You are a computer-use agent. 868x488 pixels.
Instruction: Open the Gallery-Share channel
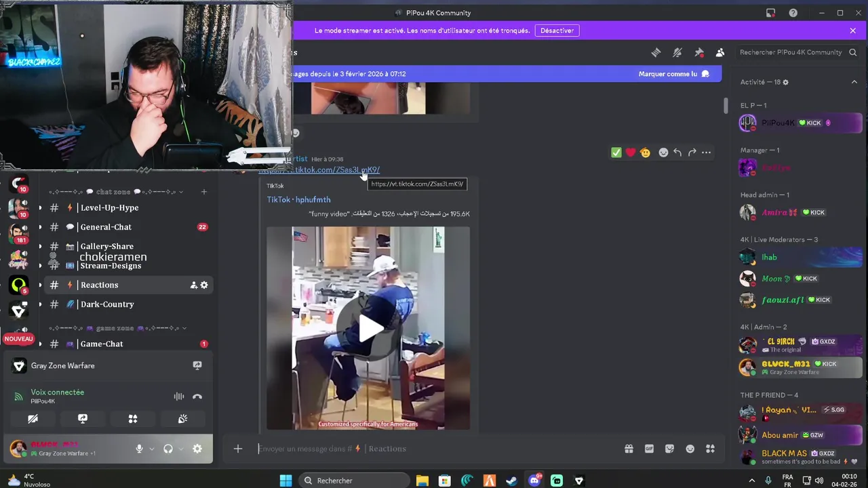pos(127,246)
